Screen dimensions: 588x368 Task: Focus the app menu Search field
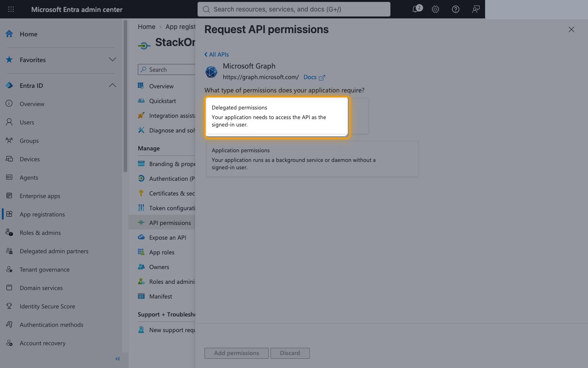point(167,69)
